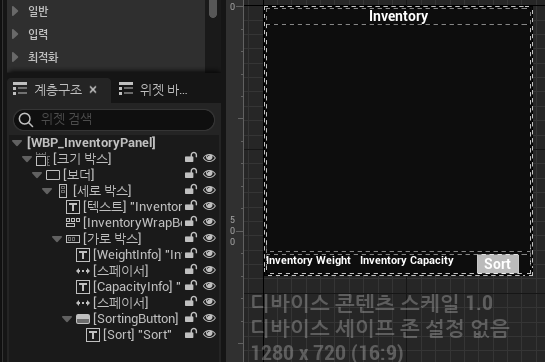Collapse the 세로 박스 tree node
The height and width of the screenshot is (362, 545).
(47, 191)
